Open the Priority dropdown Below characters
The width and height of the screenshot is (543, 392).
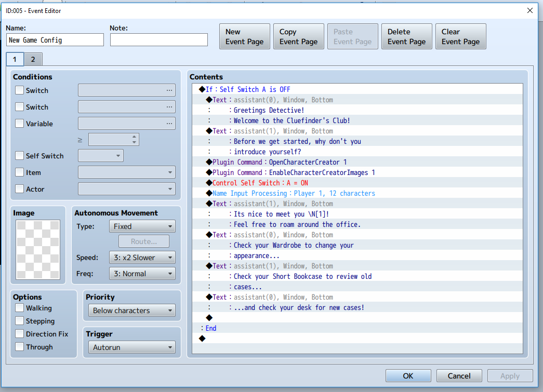(131, 310)
